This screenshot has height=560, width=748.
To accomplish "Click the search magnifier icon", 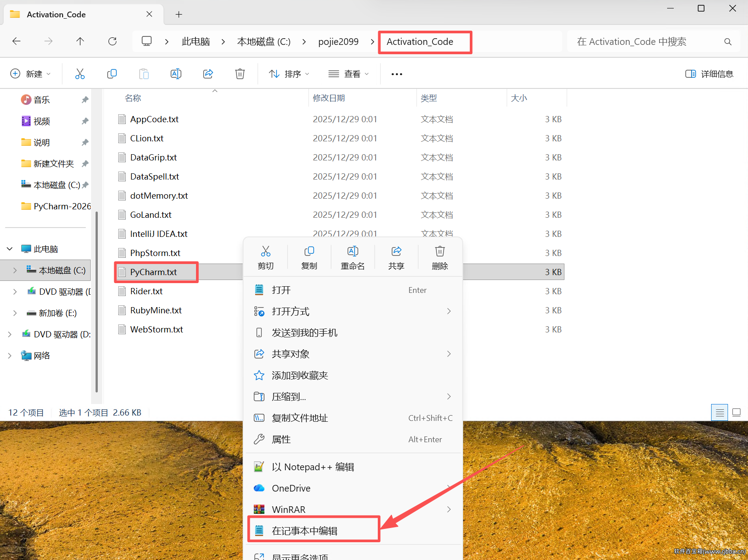I will (x=728, y=42).
